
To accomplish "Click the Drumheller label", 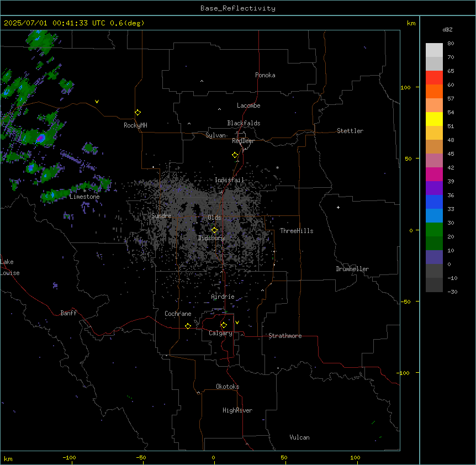I will coord(352,269).
